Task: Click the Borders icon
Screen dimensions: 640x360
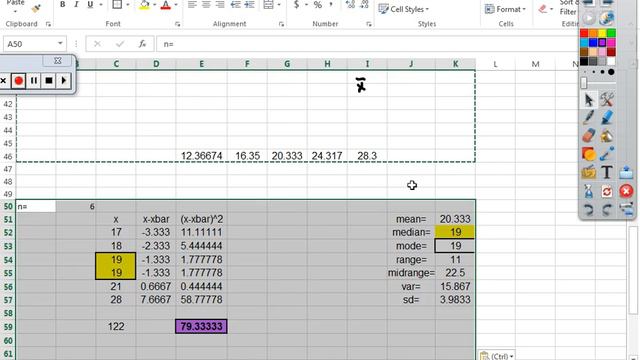Action: coord(117,4)
